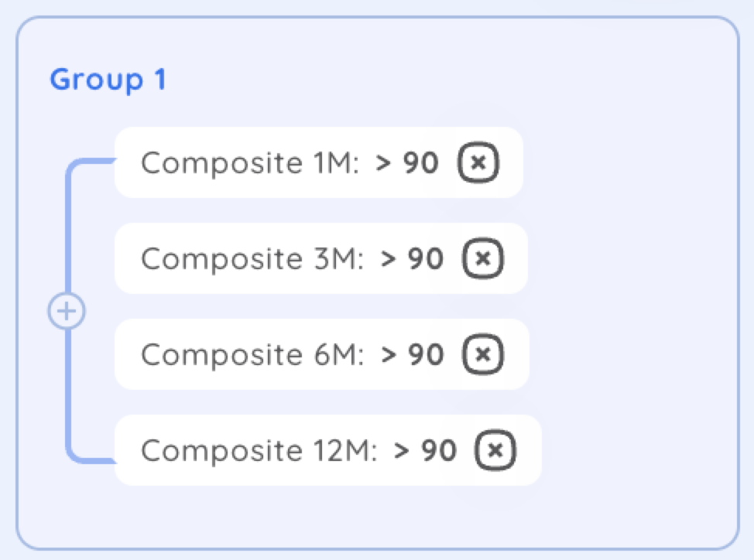Change the greater-than operator on Composite 3M
Image resolution: width=754 pixels, height=560 pixels.
point(388,259)
